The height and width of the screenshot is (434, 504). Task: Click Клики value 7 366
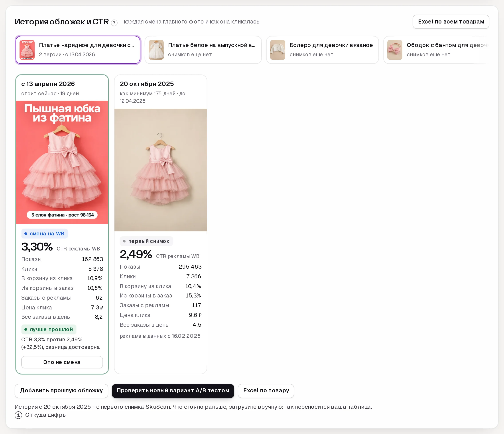click(x=194, y=277)
